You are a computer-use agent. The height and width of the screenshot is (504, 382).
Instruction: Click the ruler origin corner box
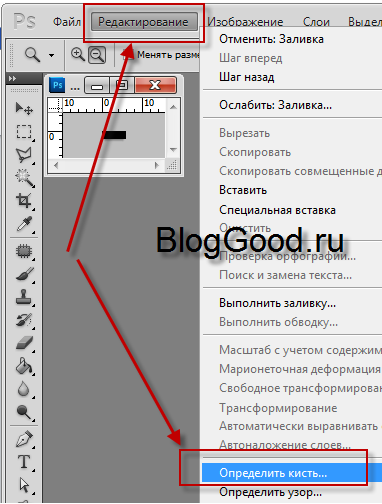pyautogui.click(x=55, y=105)
